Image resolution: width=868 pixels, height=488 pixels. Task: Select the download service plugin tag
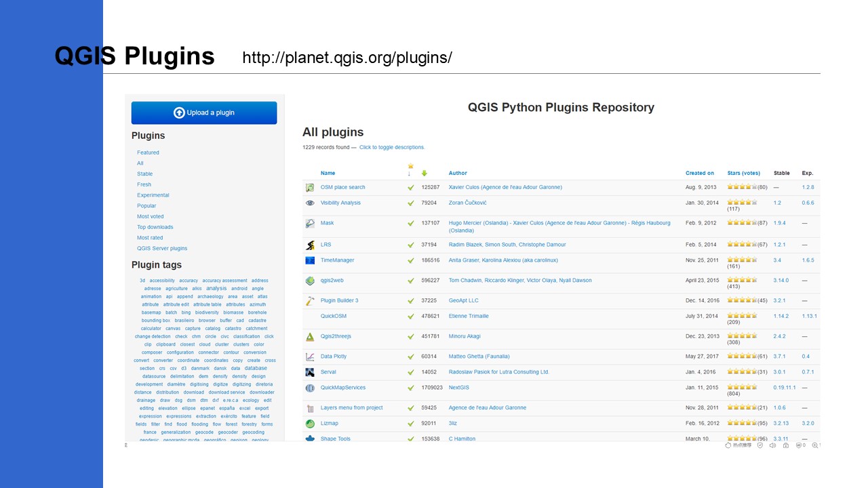(226, 392)
